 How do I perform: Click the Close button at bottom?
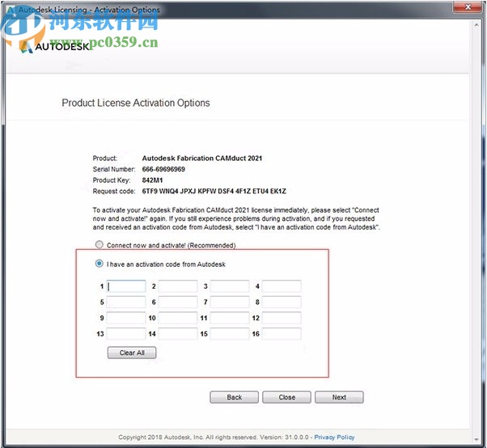click(x=286, y=397)
